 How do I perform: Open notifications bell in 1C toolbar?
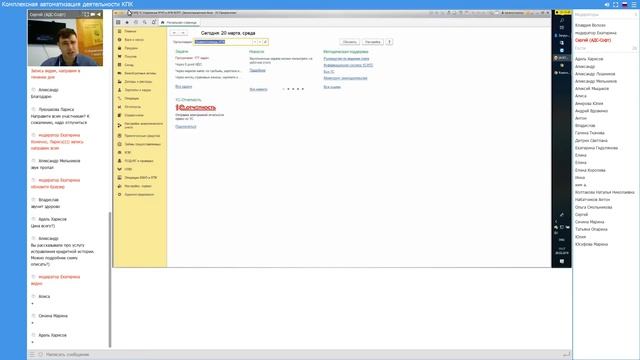click(x=154, y=22)
